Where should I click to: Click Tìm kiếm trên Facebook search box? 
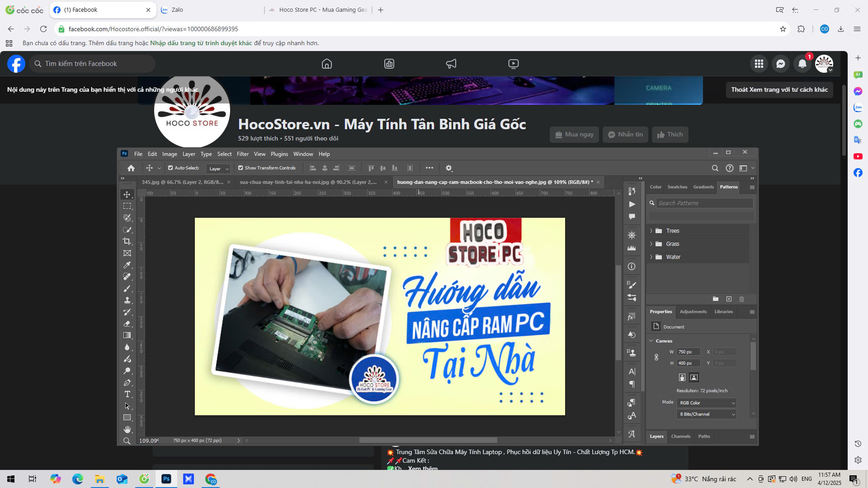click(93, 64)
